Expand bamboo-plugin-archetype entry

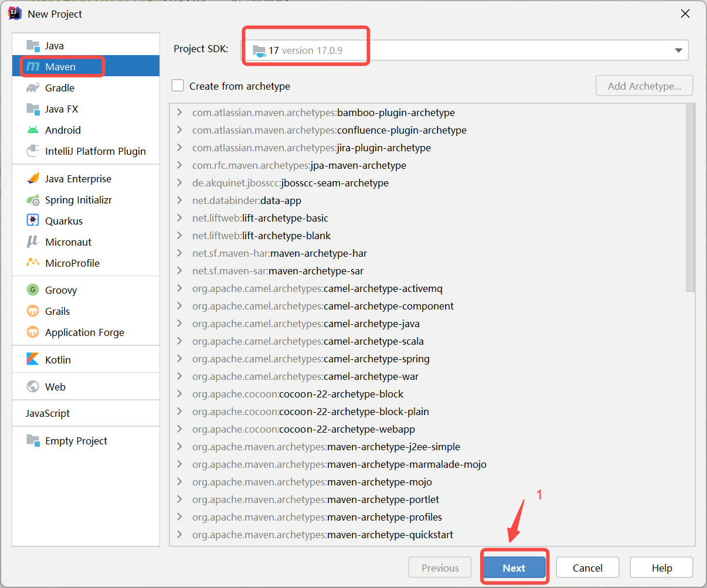tap(180, 113)
